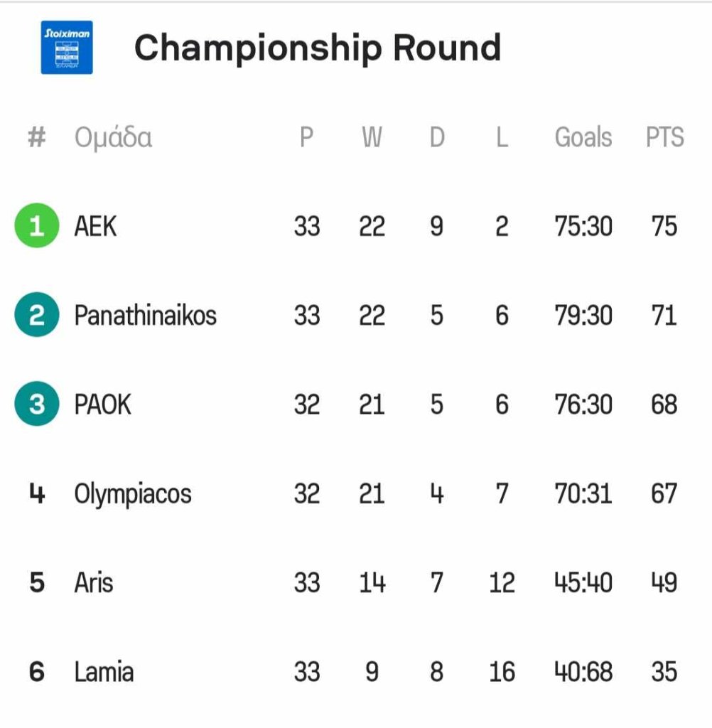Open the Lamia team entry
Image resolution: width=712 pixels, height=728 pixels.
pyautogui.click(x=104, y=672)
